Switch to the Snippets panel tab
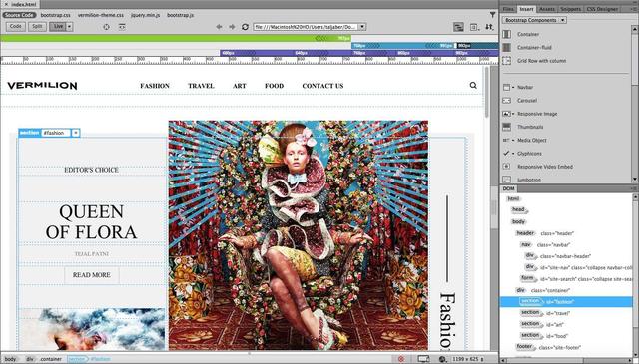Viewport: 639px width, 364px height. point(570,9)
